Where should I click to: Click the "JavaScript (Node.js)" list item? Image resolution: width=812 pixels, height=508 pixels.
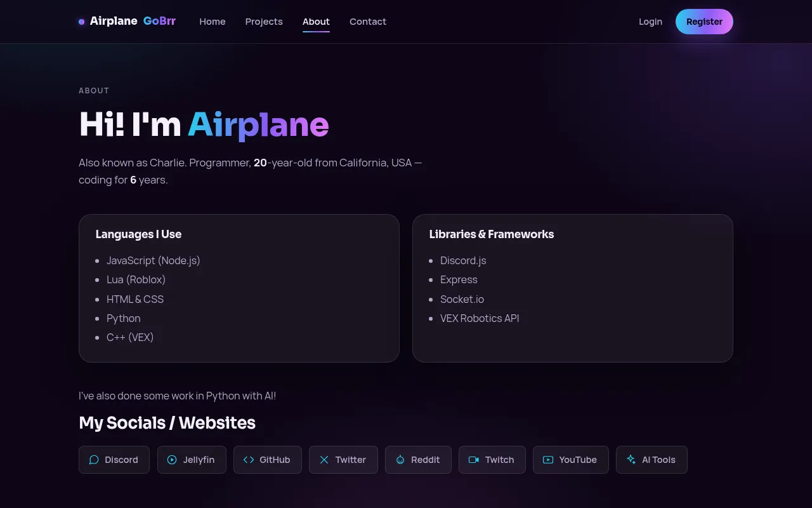point(154,260)
